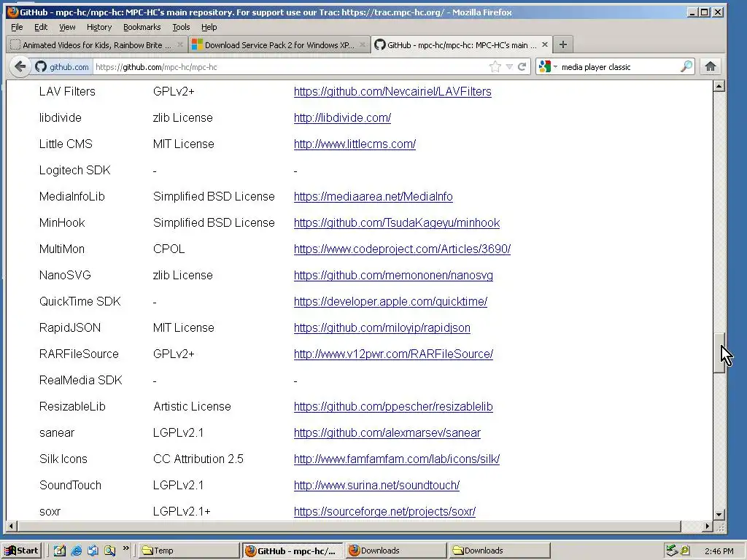
Task: Close the Animated Videos for Kids tab
Action: click(179, 44)
